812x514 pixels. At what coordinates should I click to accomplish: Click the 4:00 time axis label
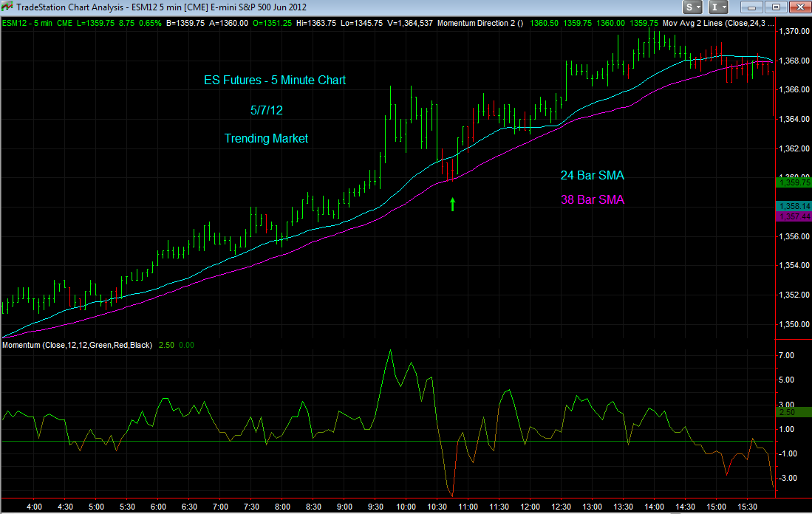[34, 507]
